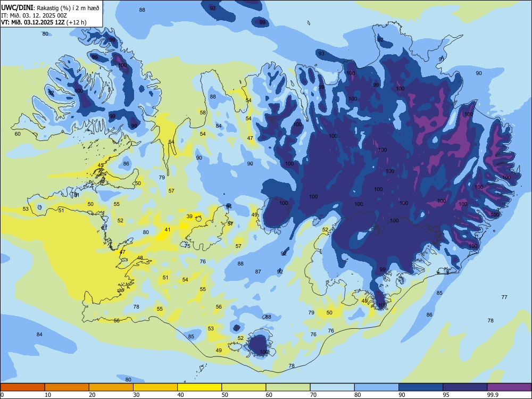The image size is (532, 399).
Task: Click the '20' tick label on the color scale
Action: coord(92,395)
